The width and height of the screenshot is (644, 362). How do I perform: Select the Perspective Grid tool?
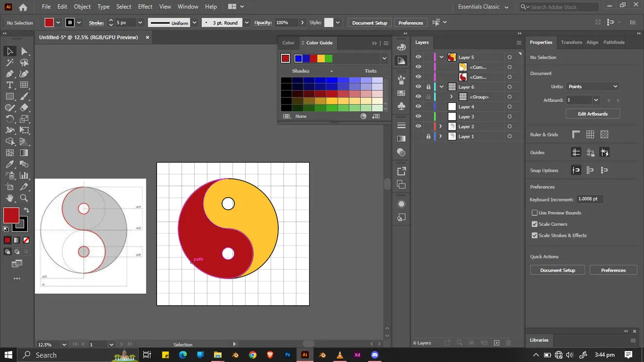(24, 142)
